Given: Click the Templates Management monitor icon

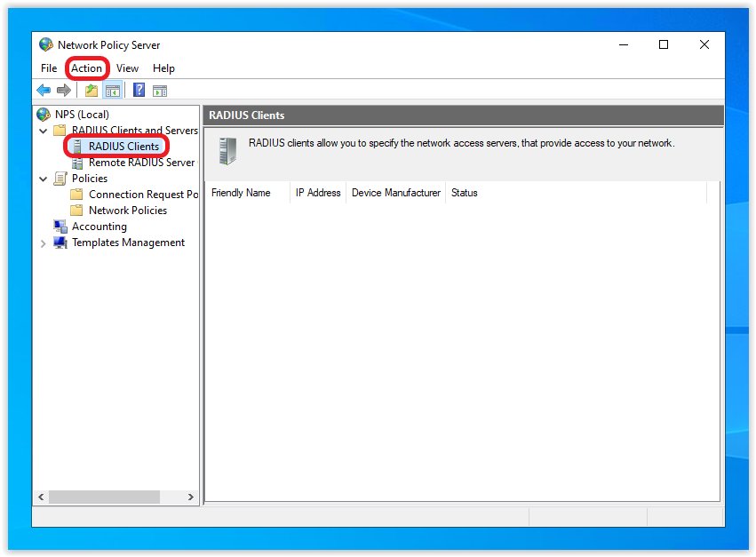Looking at the screenshot, I should click(x=60, y=243).
